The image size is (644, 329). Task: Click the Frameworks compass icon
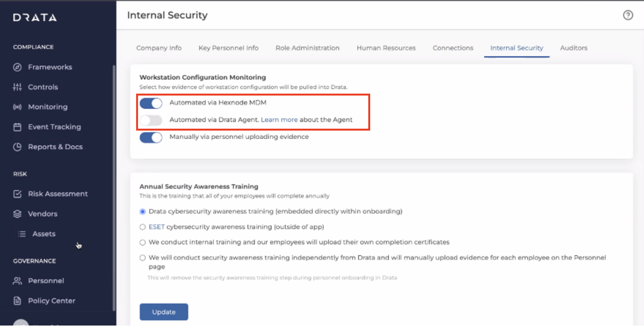point(17,67)
